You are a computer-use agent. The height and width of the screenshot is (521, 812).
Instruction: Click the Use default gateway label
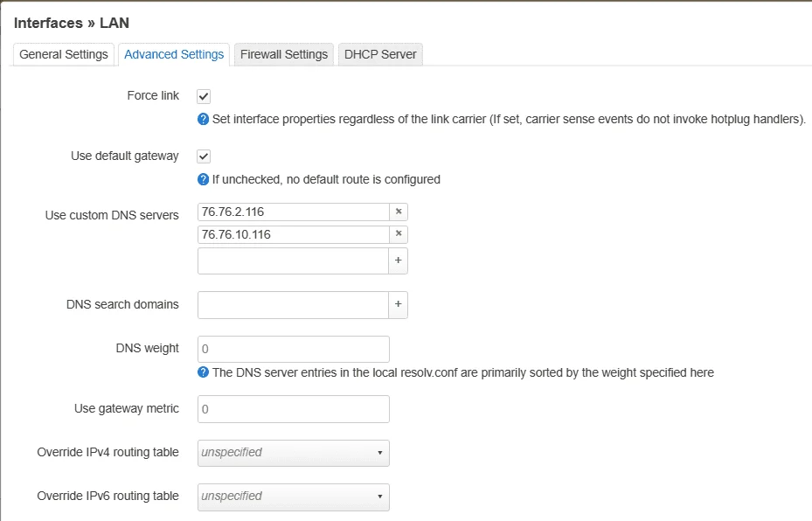125,156
